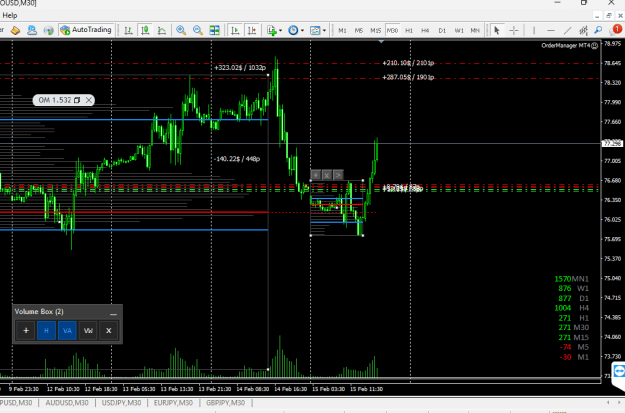625x413 pixels.
Task: Zoom in on the chart
Action: 181,30
